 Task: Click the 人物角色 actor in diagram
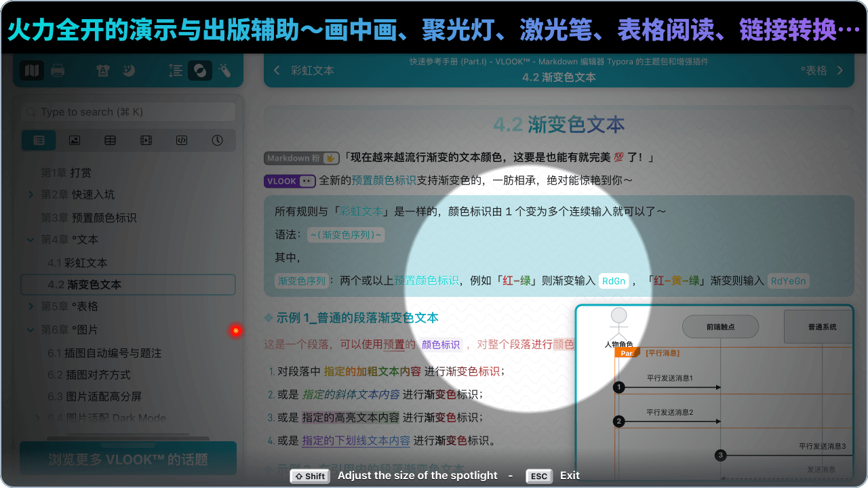(x=618, y=329)
